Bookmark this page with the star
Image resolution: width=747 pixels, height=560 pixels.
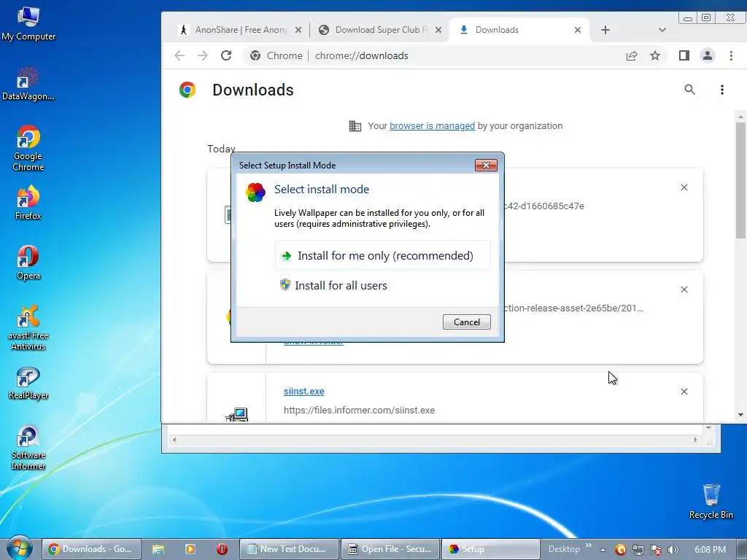[655, 55]
